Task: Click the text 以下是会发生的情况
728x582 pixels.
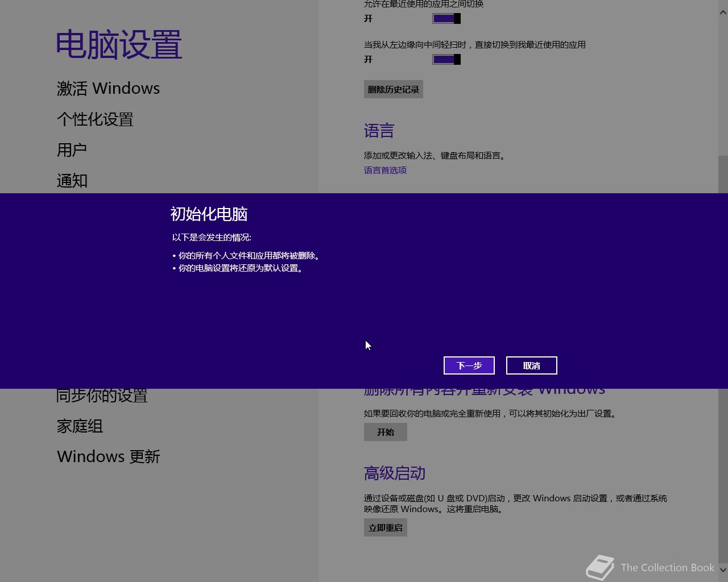Action: (212, 238)
